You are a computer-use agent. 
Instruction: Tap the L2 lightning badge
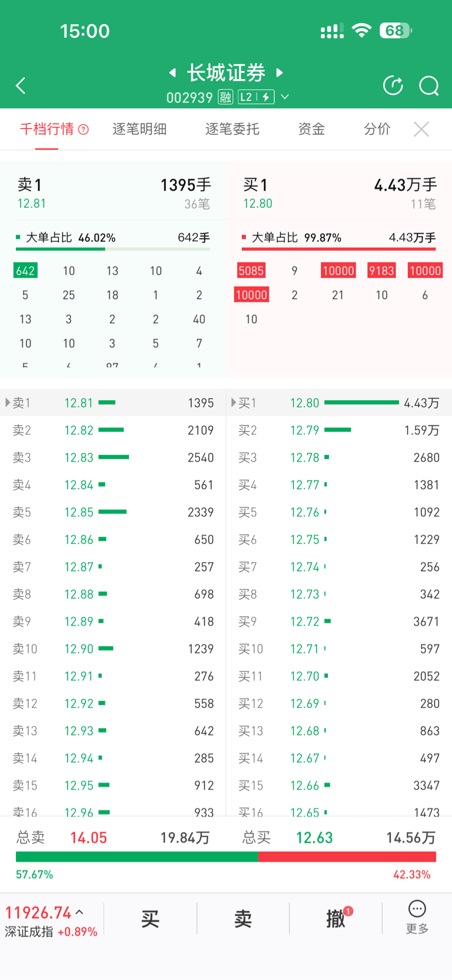point(256,97)
